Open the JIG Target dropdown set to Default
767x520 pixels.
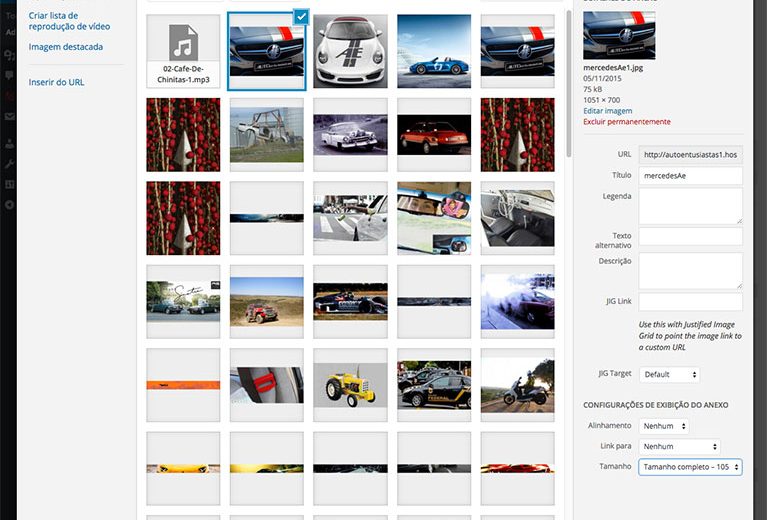point(669,374)
